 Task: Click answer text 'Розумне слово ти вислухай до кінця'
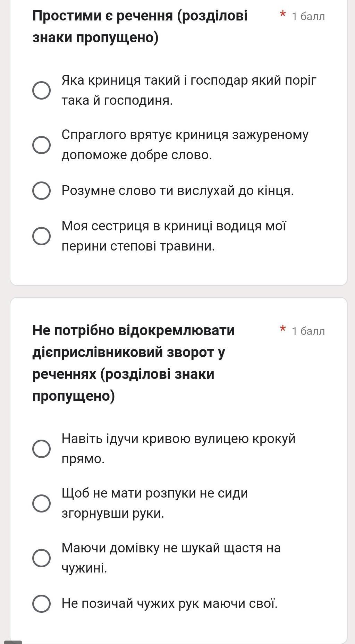(177, 190)
